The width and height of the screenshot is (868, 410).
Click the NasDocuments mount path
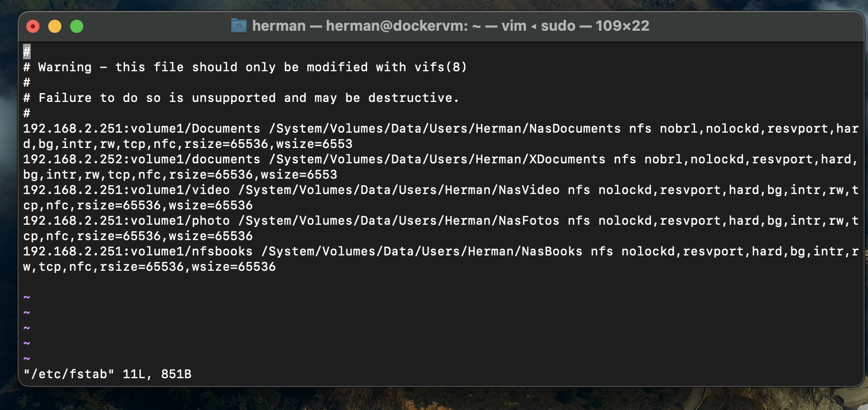click(x=444, y=128)
